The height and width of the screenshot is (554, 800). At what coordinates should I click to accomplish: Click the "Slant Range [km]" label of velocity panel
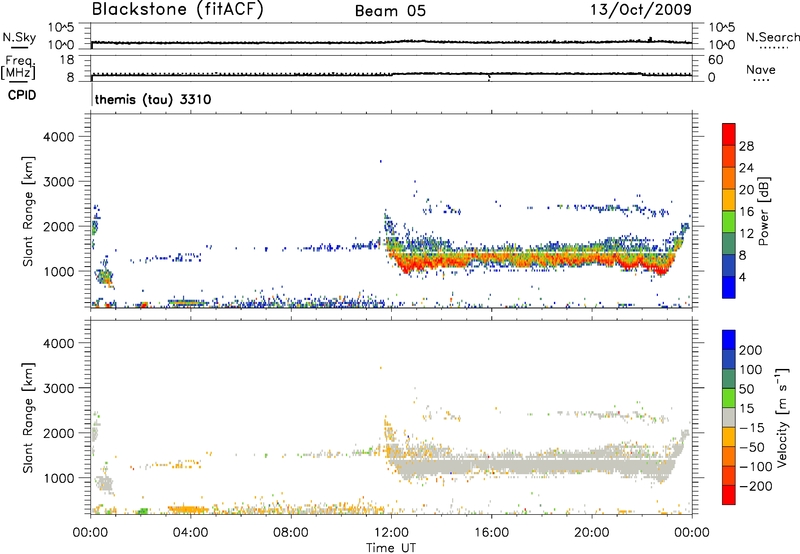[28, 418]
